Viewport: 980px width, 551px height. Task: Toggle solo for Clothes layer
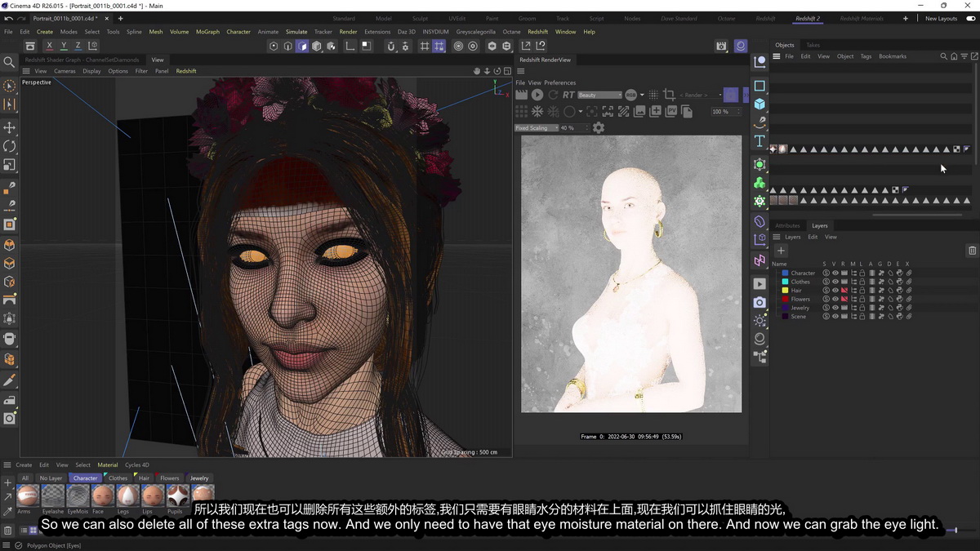826,282
